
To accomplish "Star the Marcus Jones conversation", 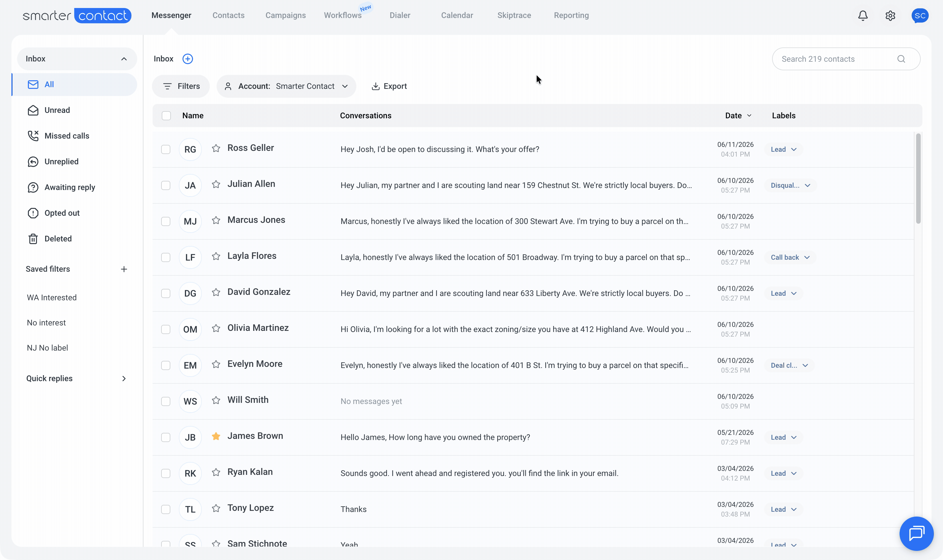I will [216, 220].
